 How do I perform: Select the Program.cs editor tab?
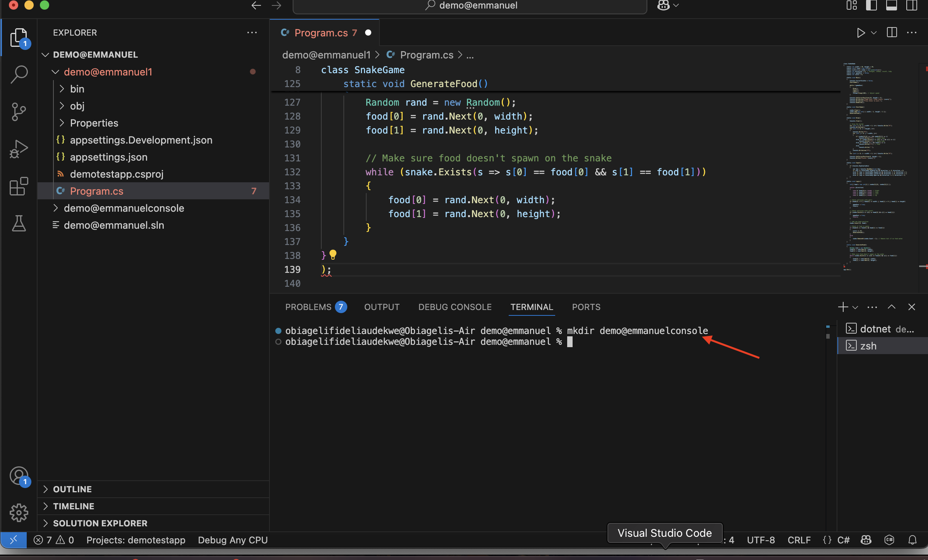pos(325,33)
